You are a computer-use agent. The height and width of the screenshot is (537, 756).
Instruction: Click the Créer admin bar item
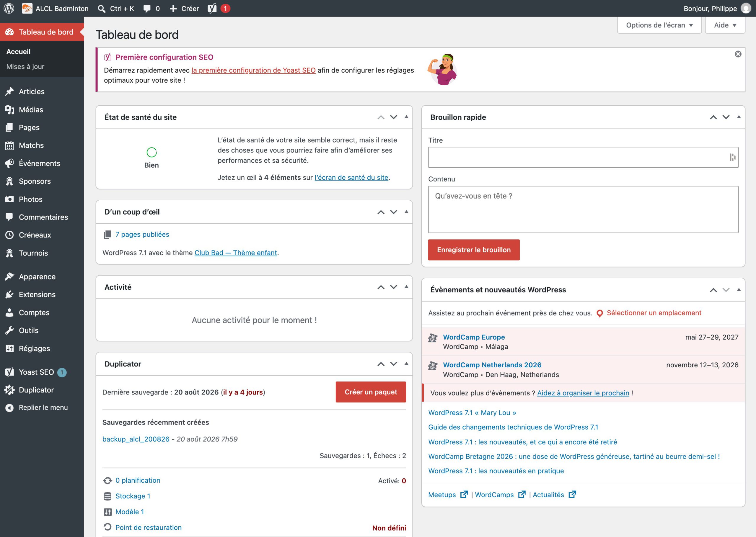(184, 9)
